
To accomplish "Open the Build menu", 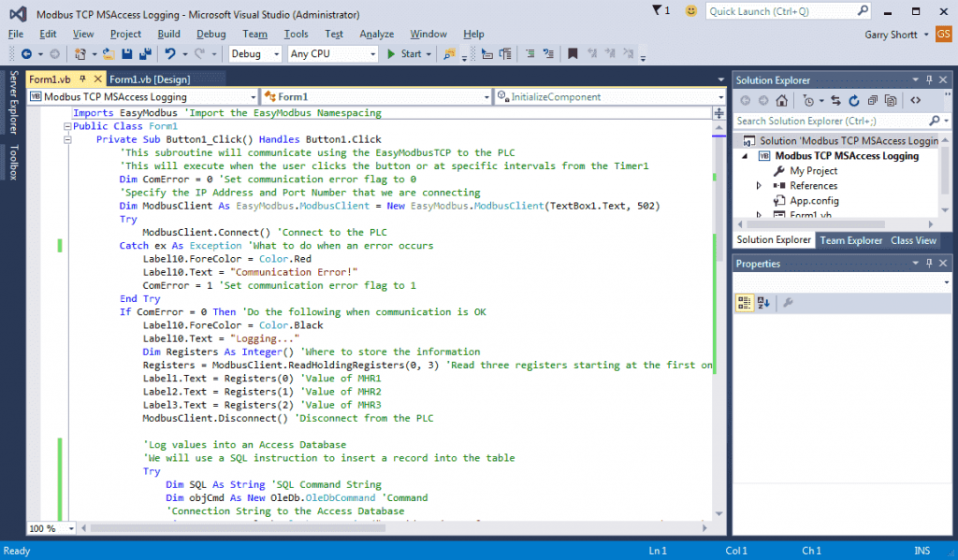I will pos(169,34).
